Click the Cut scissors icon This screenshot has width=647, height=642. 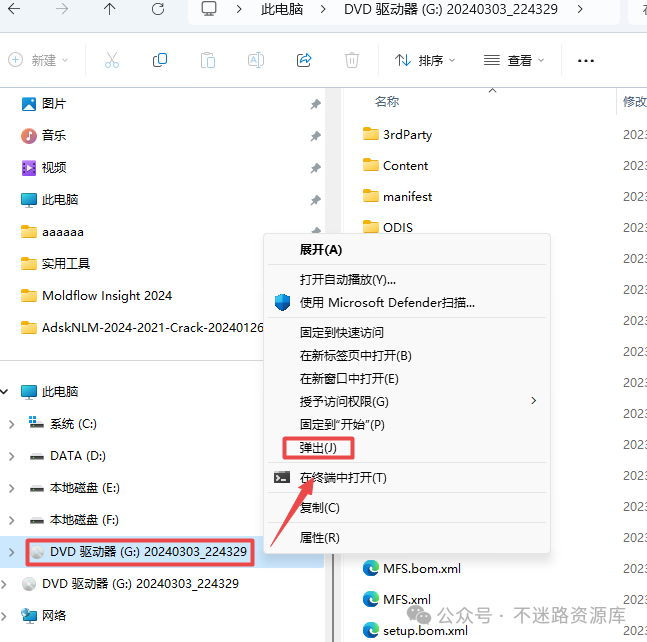112,60
